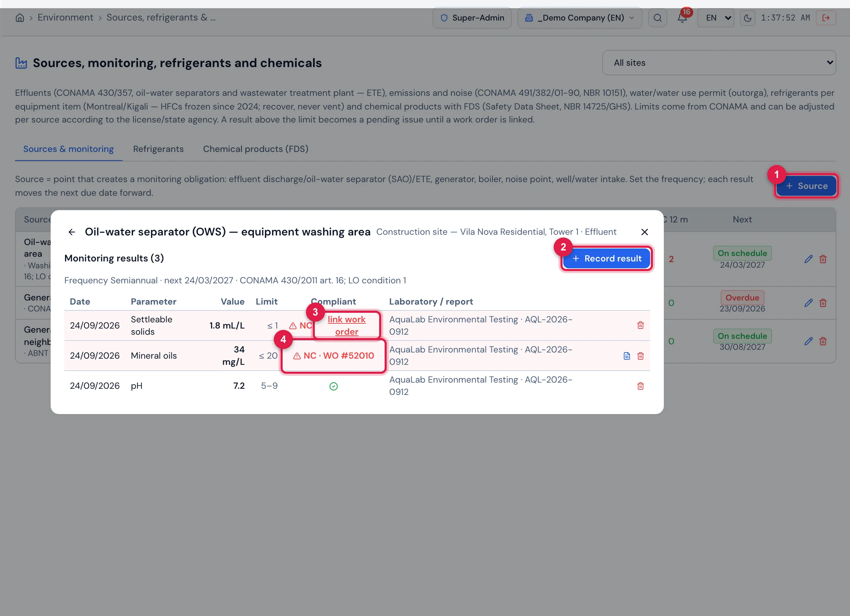Open the notifications bell
Image resolution: width=850 pixels, height=616 pixels.
682,17
